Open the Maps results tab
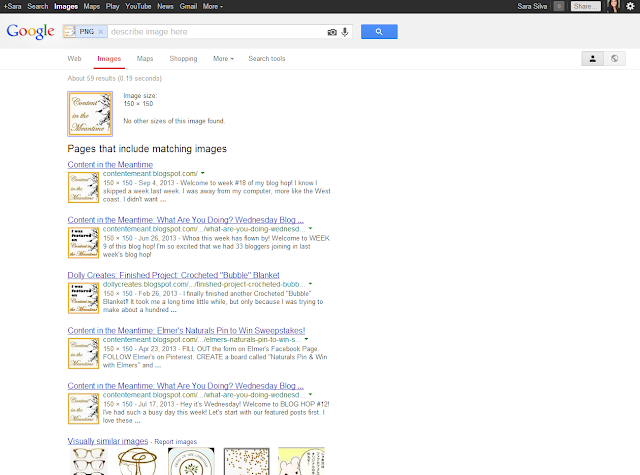This screenshot has height=475, width=640. (x=145, y=58)
